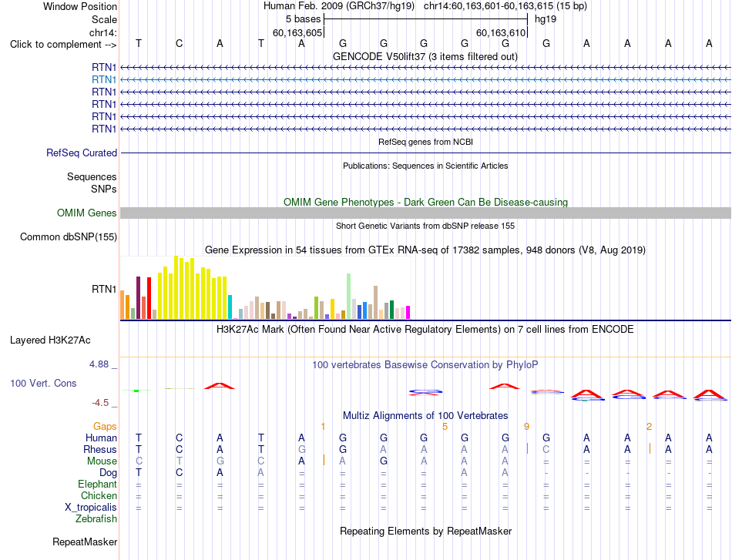This screenshot has width=732, height=560.
Task: Click the Common dbSNP(155) track label
Action: (x=68, y=236)
